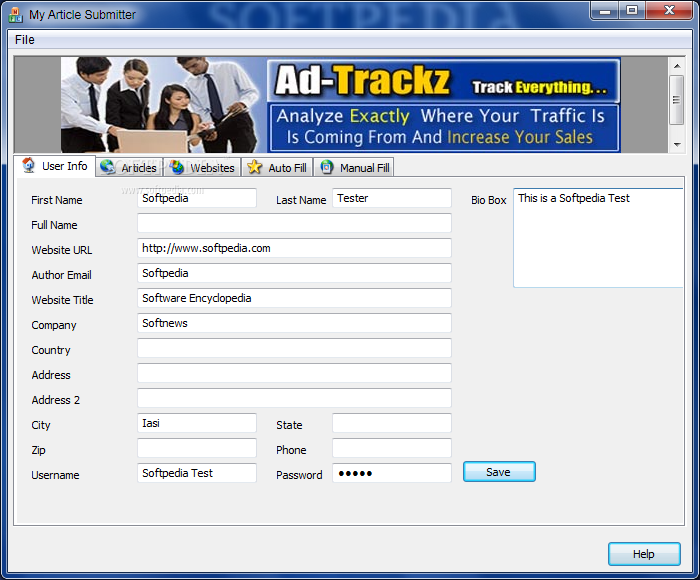Click the "Website URL" label

[x=62, y=250]
